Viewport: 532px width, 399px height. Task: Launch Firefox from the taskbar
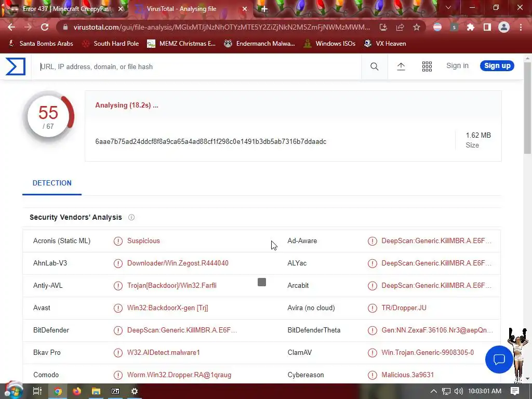(77, 391)
